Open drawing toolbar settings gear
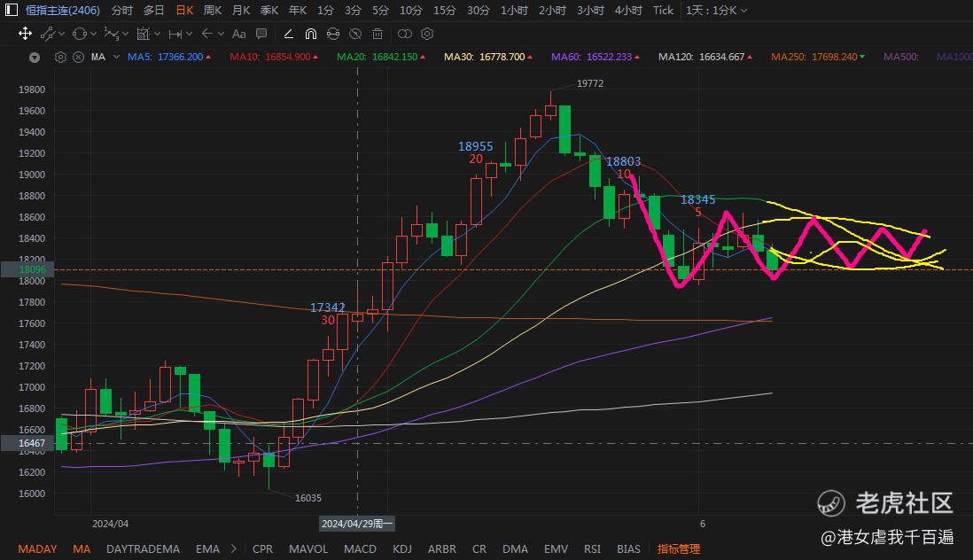The height and width of the screenshot is (560, 973). [x=427, y=34]
